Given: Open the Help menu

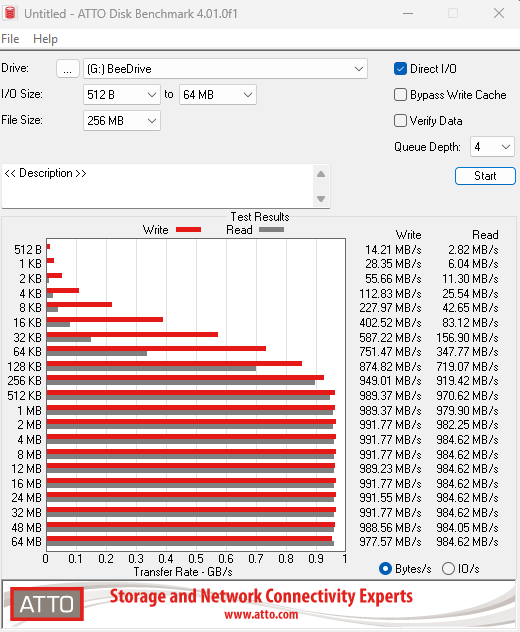Looking at the screenshot, I should pyautogui.click(x=45, y=39).
